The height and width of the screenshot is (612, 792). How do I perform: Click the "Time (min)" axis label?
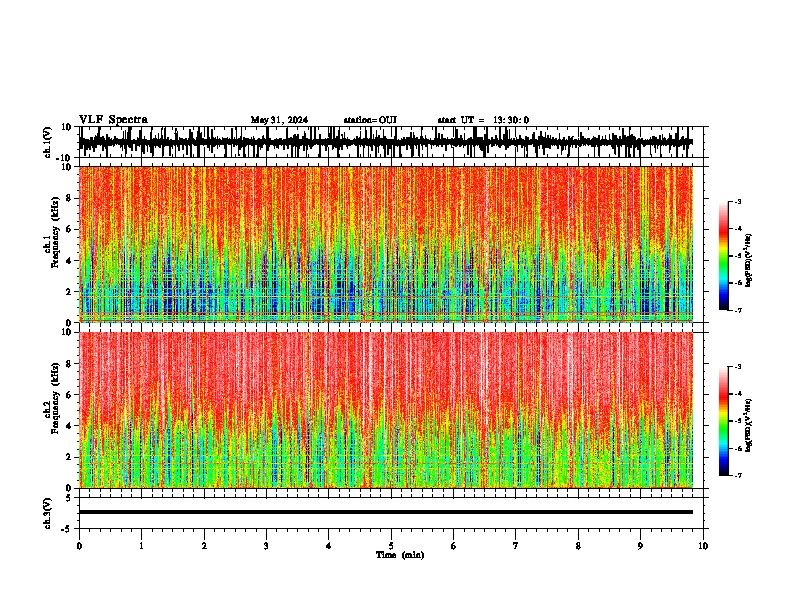pos(400,555)
